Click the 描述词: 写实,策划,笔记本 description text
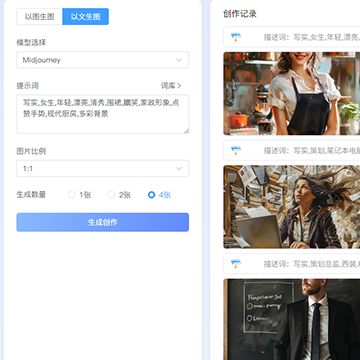The image size is (360, 360). (312, 151)
